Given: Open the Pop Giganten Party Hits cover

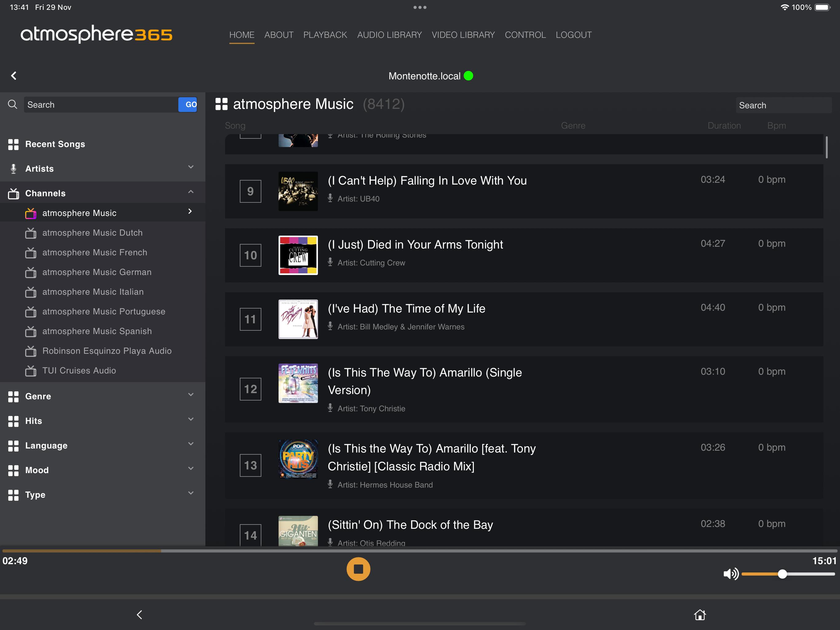Looking at the screenshot, I should pos(298,459).
